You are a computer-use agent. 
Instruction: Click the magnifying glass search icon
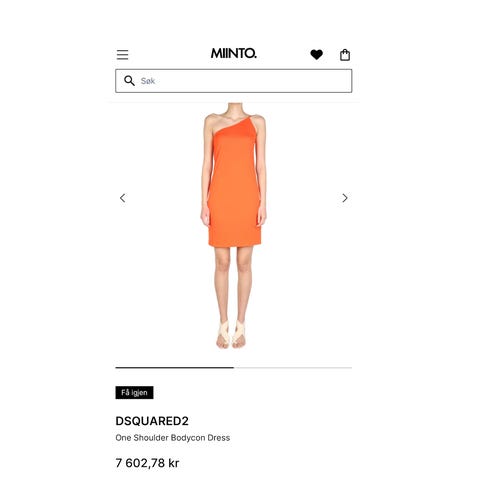pyautogui.click(x=129, y=81)
